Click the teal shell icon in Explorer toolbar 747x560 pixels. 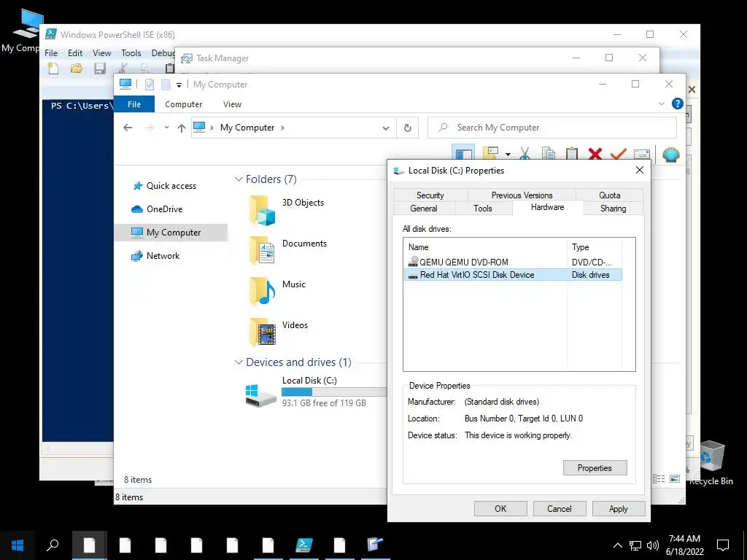point(671,155)
